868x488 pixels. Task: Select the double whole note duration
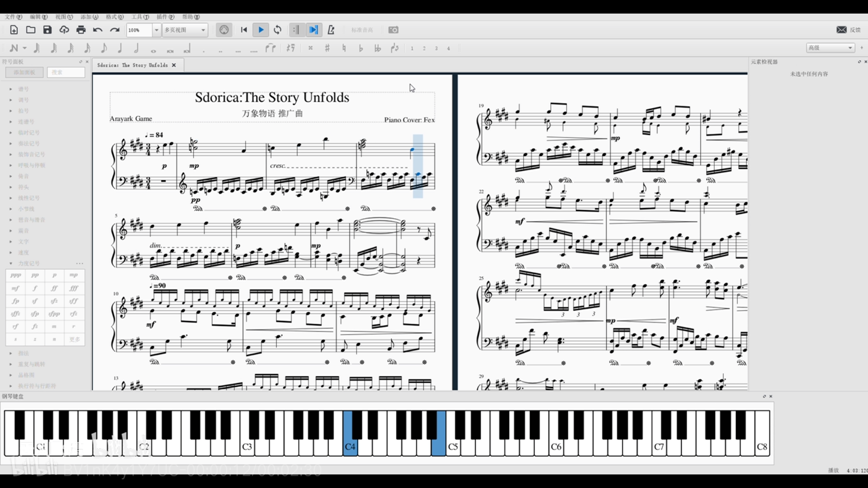point(170,50)
